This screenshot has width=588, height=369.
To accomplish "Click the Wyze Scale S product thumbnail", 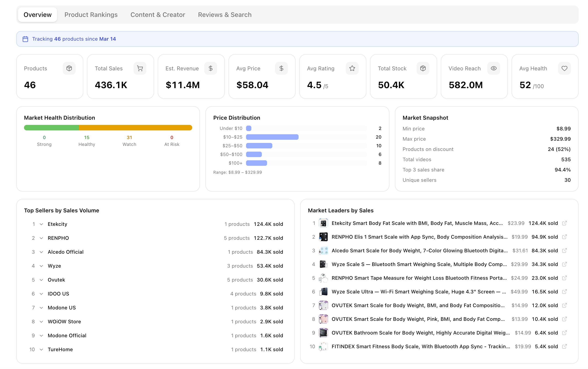I will 323,264.
